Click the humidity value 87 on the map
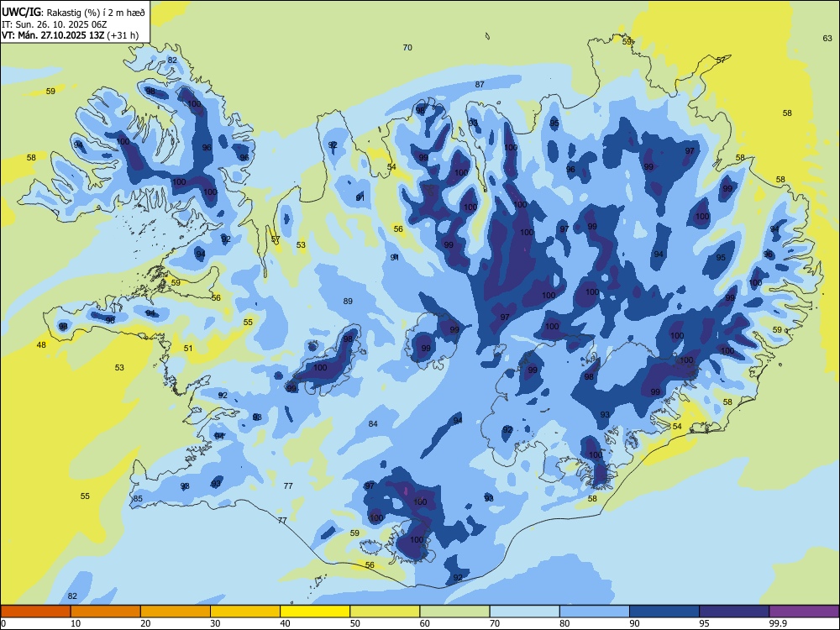This screenshot has width=840, height=630. (480, 84)
